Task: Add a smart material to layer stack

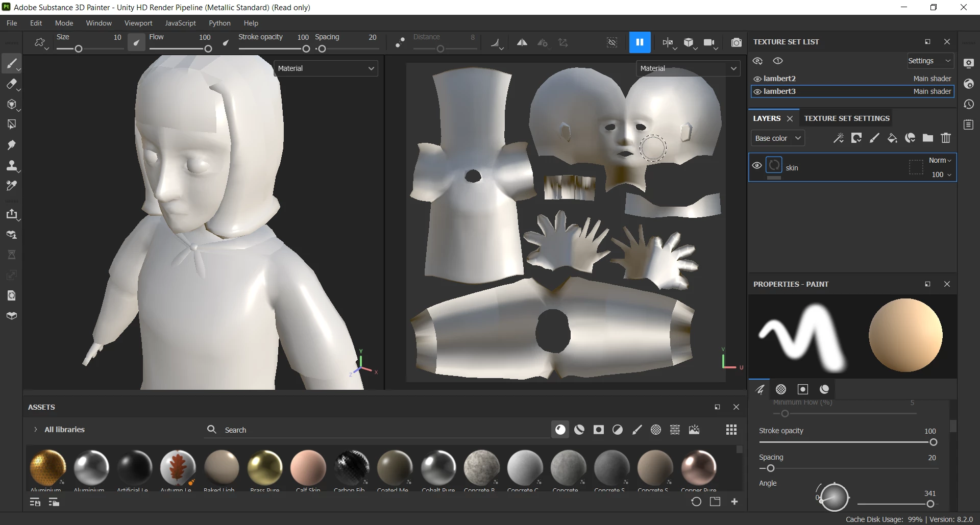Action: click(910, 138)
